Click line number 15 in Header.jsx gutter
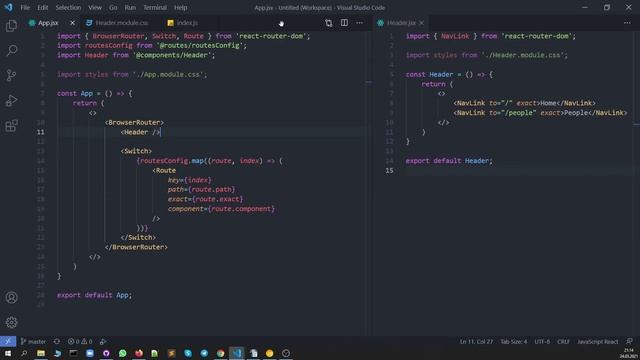640x360 pixels. click(x=389, y=170)
